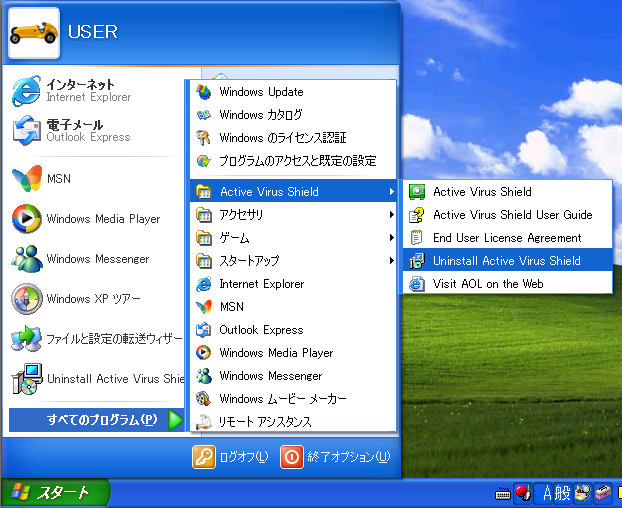Viewport: 622px width, 508px height.
Task: Click Windows Media Player icon in left pane
Action: 27,219
